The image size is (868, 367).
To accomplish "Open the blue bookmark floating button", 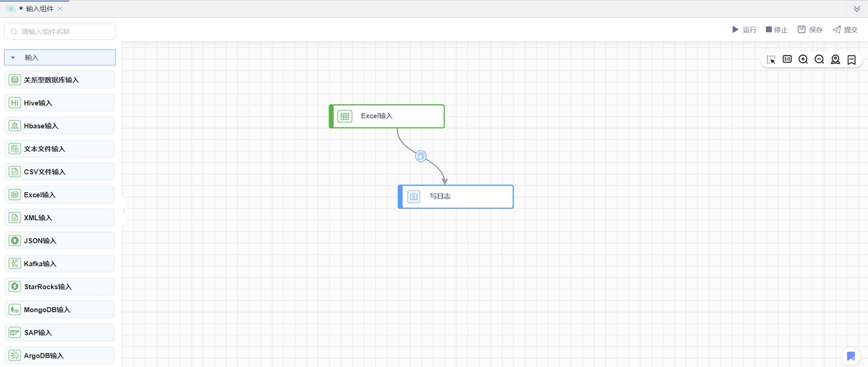I will [x=851, y=356].
